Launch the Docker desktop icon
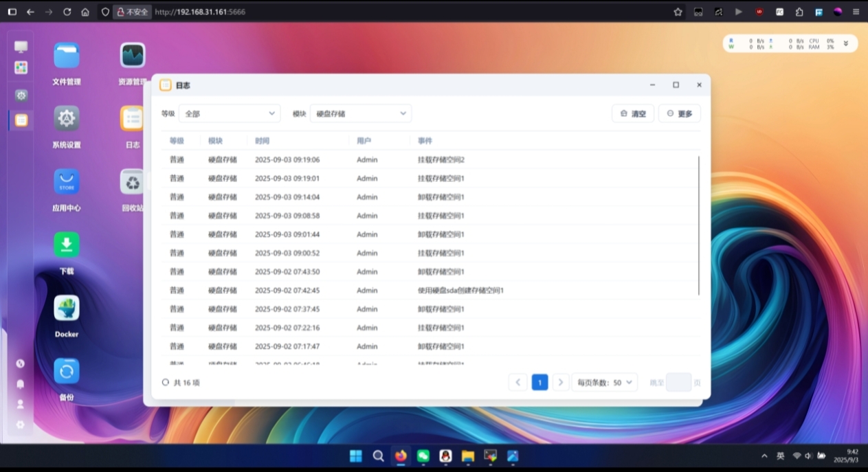Image resolution: width=868 pixels, height=472 pixels. (67, 308)
